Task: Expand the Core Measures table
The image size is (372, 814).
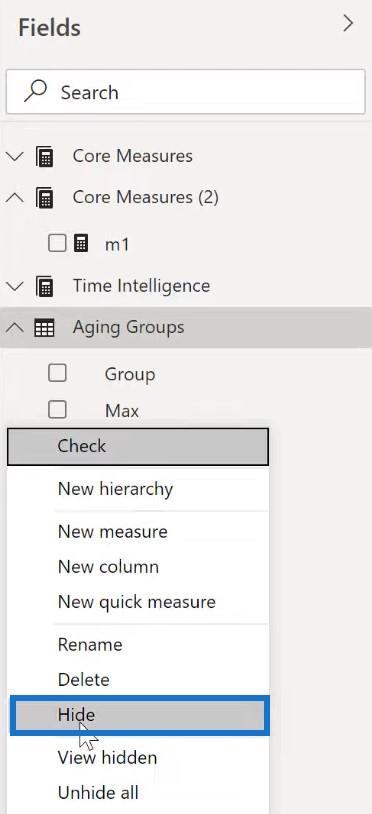Action: tap(16, 156)
